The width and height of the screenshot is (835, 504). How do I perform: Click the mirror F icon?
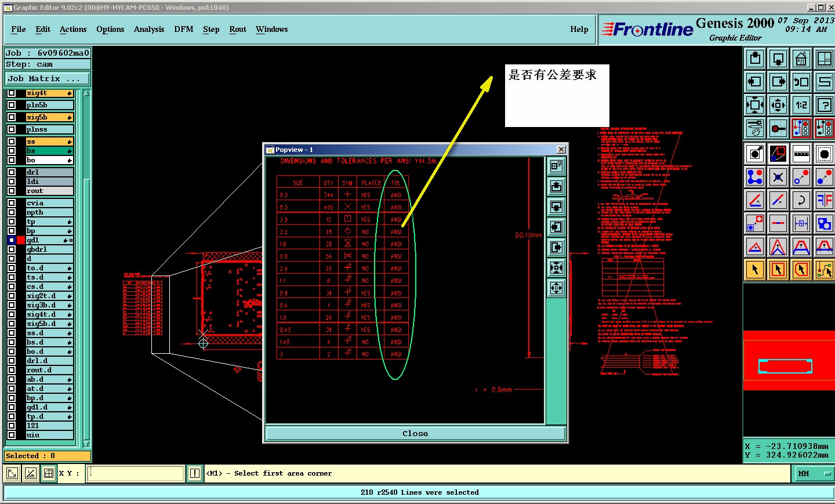[825, 200]
